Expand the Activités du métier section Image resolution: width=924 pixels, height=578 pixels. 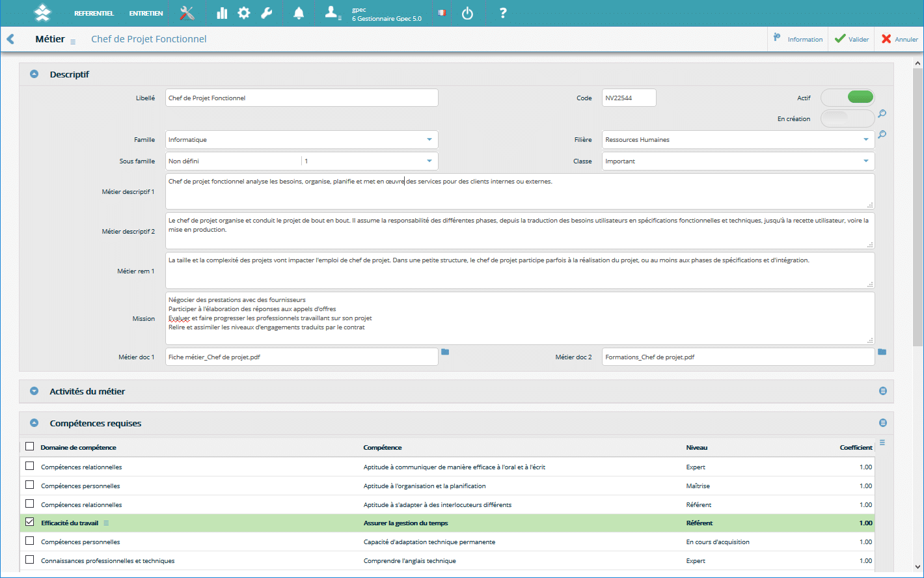point(34,391)
